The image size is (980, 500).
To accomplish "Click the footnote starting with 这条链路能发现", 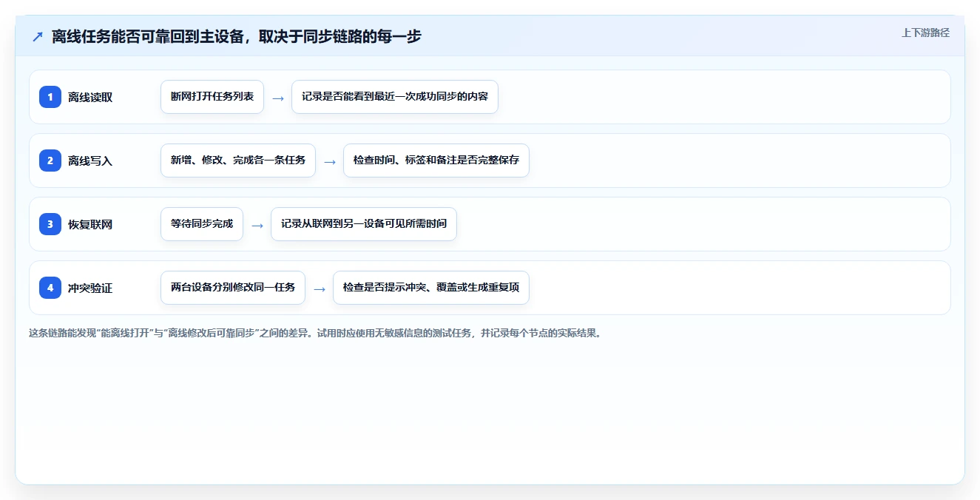I will (x=315, y=333).
